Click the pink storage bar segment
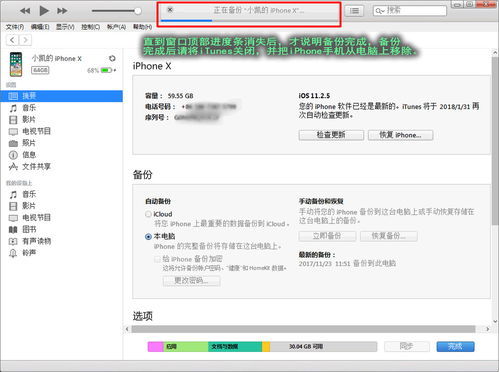Screen dimensions: 499x372 tap(155, 347)
